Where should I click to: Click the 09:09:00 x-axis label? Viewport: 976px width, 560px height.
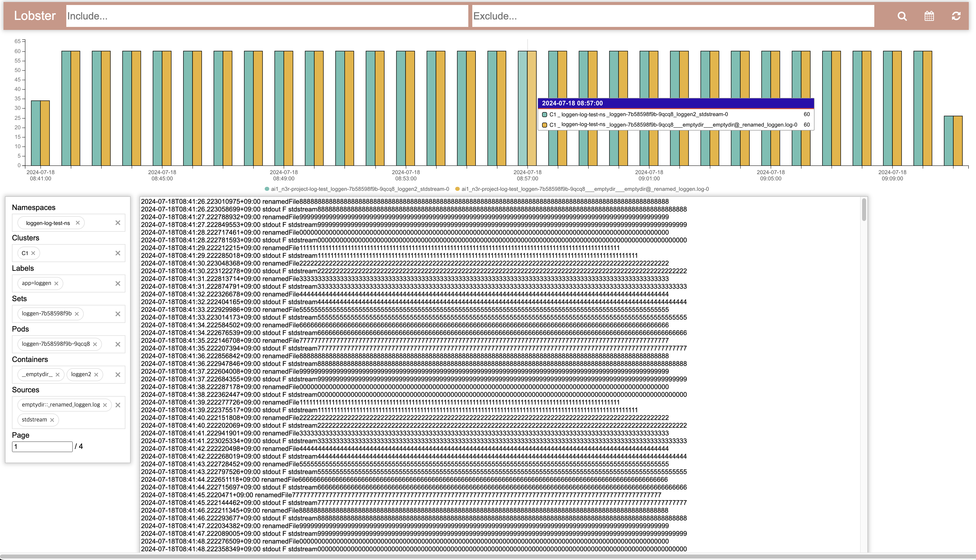point(892,175)
